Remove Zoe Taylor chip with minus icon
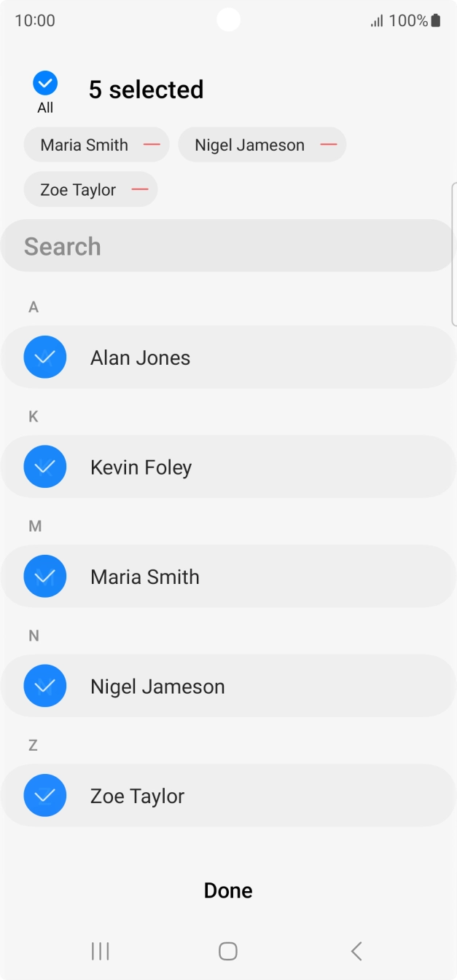457x980 pixels. click(x=140, y=190)
